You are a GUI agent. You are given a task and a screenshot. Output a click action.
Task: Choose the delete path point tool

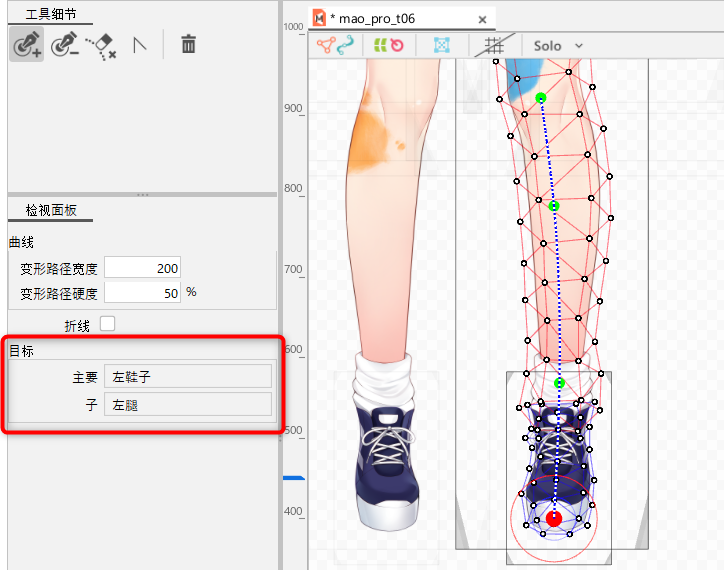tap(101, 44)
